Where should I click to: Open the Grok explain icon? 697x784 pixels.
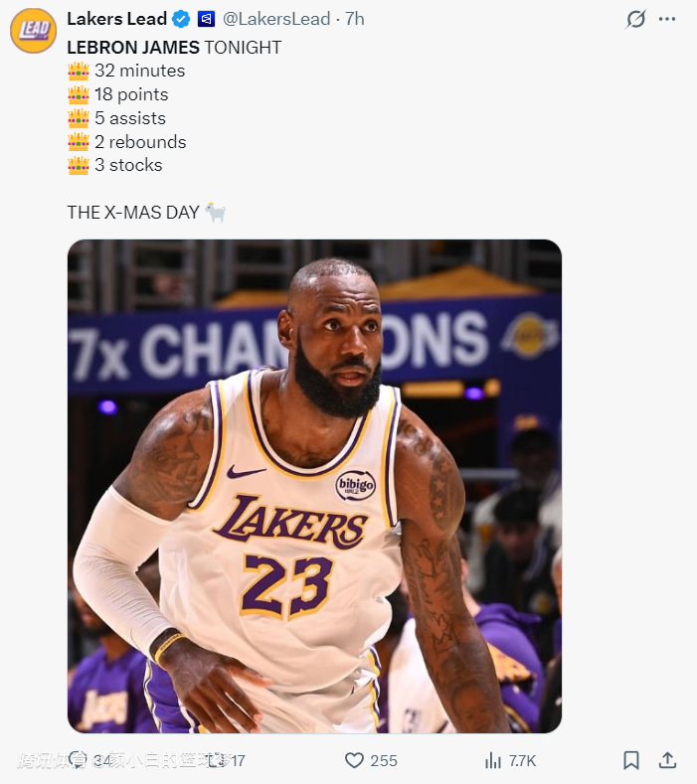click(x=635, y=19)
